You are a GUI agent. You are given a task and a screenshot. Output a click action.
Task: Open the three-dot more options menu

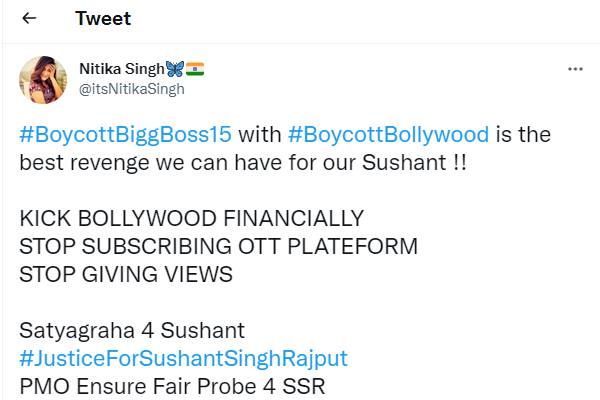(575, 69)
